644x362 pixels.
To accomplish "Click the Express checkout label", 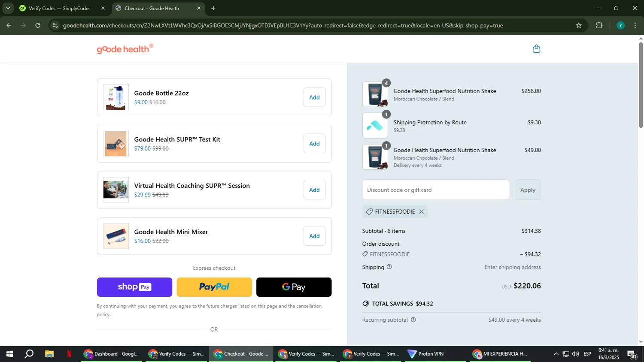I will click(x=214, y=268).
